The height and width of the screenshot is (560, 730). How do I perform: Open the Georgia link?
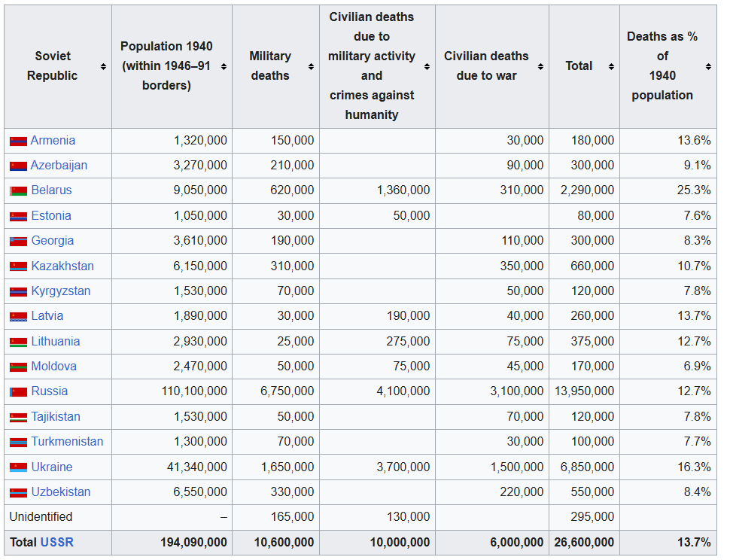[x=52, y=241]
